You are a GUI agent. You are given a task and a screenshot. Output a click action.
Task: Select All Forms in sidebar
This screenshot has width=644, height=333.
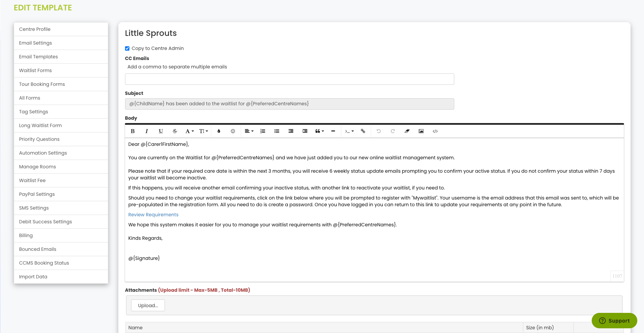click(61, 98)
